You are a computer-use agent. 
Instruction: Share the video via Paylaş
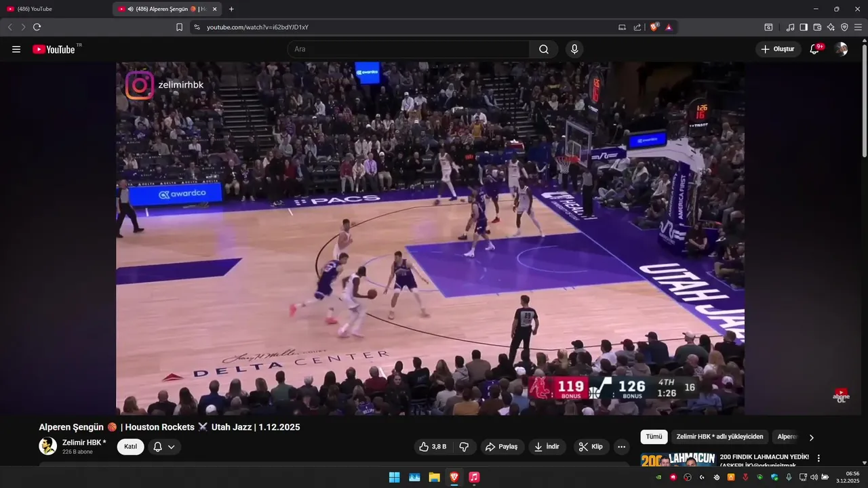[502, 447]
